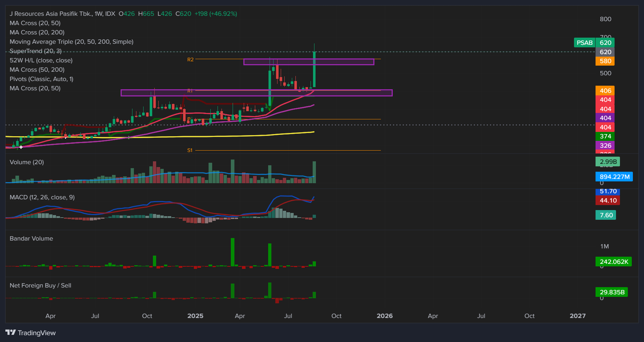Click the green PSAB ticker tag

(x=584, y=43)
